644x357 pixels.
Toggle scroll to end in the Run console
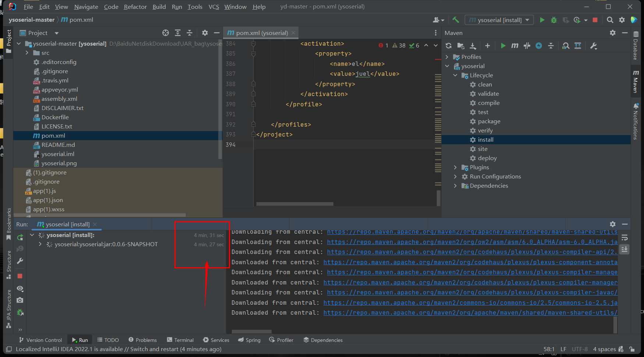624,249
